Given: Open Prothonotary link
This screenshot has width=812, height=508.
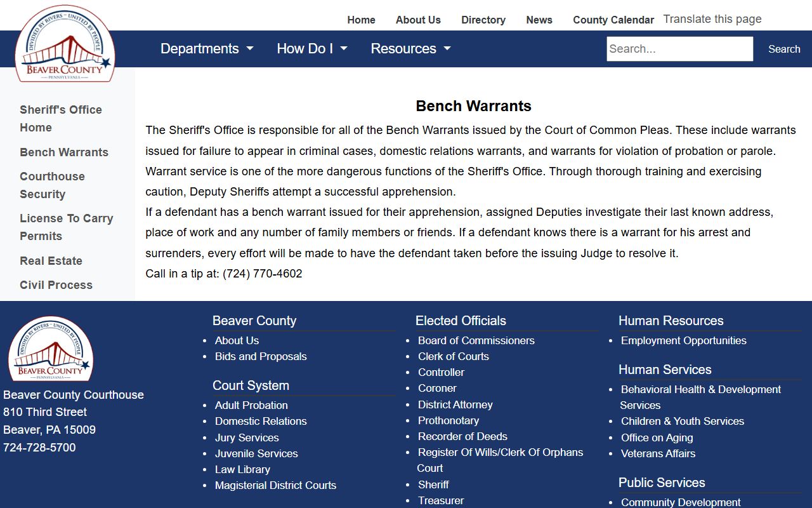Looking at the screenshot, I should [x=449, y=420].
